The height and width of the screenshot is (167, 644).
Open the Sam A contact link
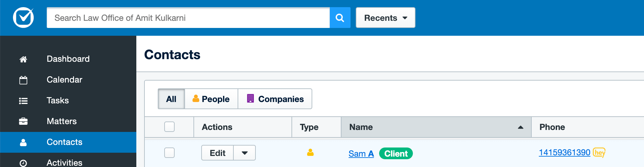pos(361,154)
